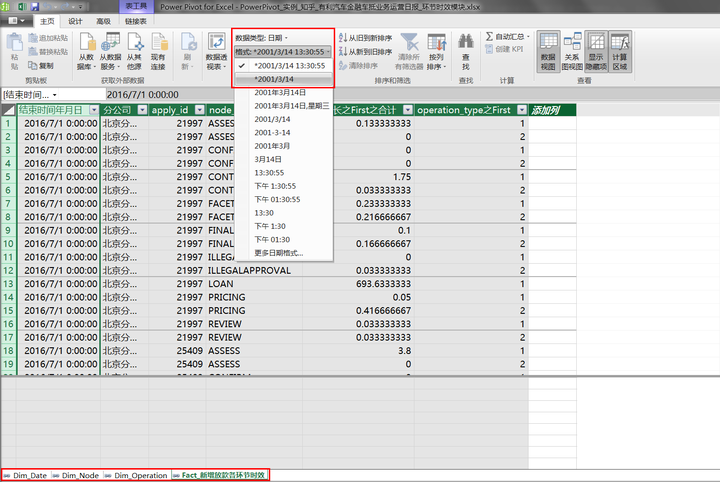
Task: Click cell value 693.6333333
Action: coord(358,284)
